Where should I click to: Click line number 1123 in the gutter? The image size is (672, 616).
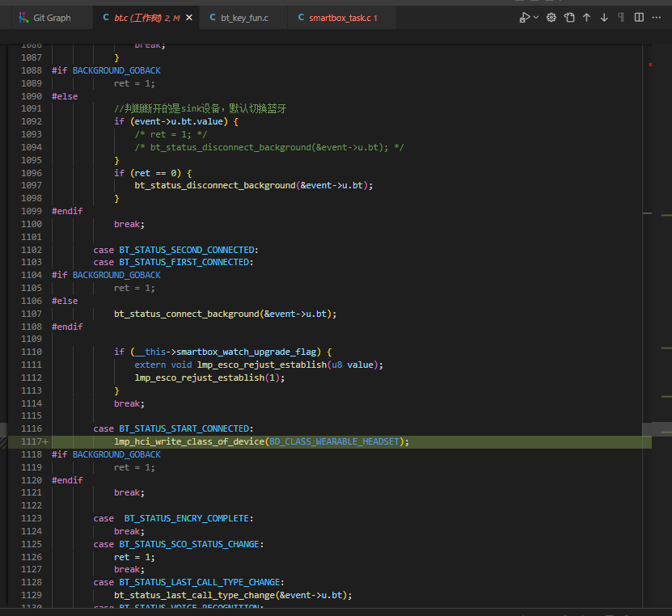[x=32, y=518]
